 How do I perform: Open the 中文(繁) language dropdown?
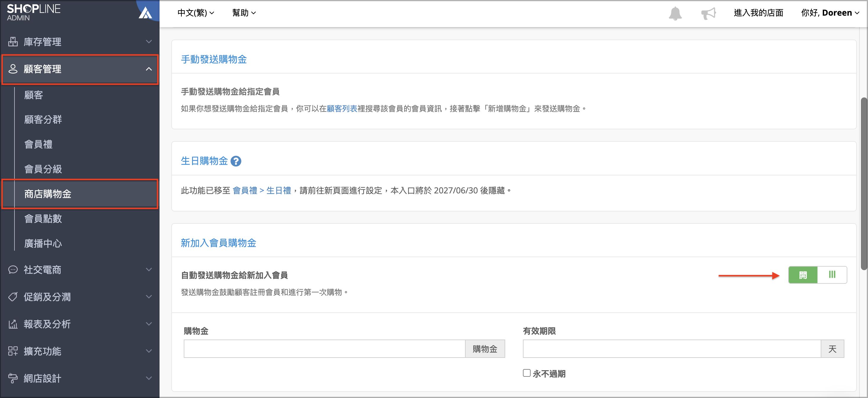(x=196, y=13)
